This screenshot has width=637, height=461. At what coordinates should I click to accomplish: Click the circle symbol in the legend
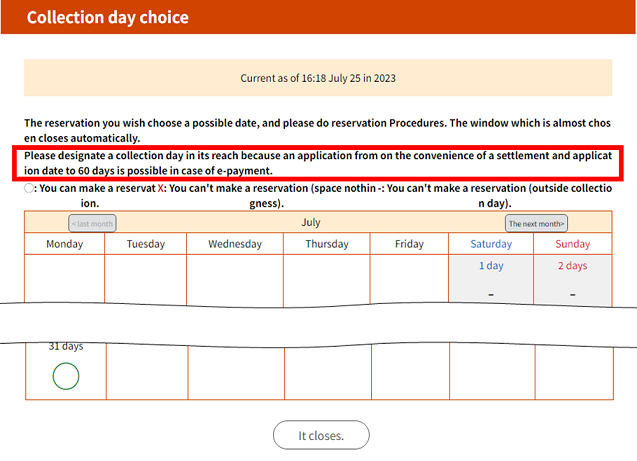click(x=30, y=188)
